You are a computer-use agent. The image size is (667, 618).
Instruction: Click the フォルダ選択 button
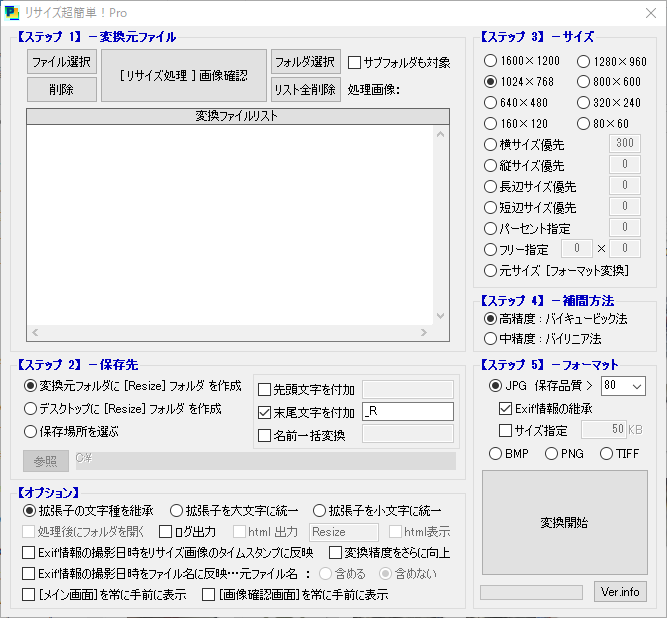[x=305, y=62]
